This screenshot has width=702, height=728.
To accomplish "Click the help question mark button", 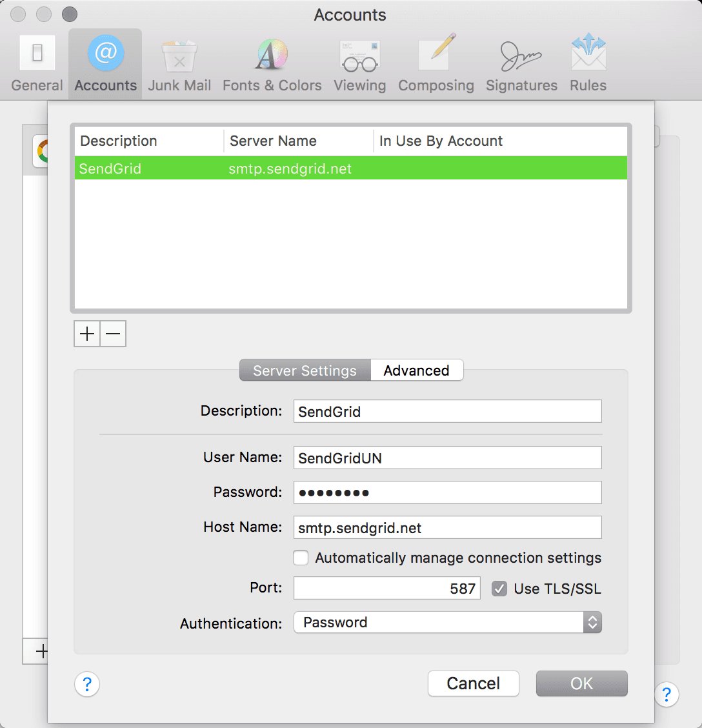I will (87, 685).
